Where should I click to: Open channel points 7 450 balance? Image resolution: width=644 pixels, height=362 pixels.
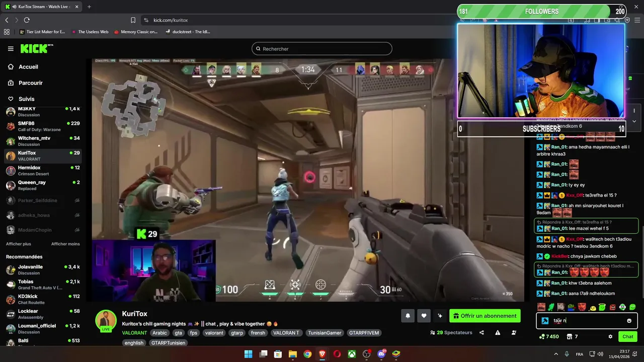point(549,336)
